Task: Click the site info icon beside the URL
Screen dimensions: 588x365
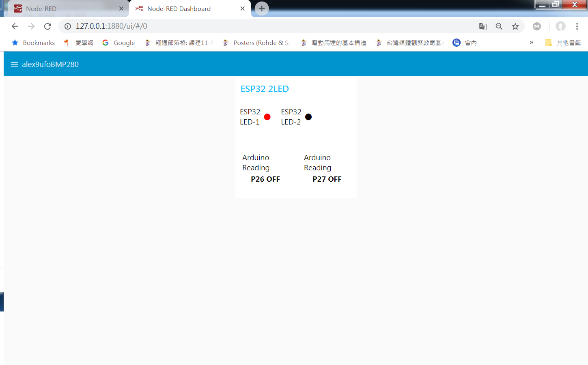Action: [67, 26]
